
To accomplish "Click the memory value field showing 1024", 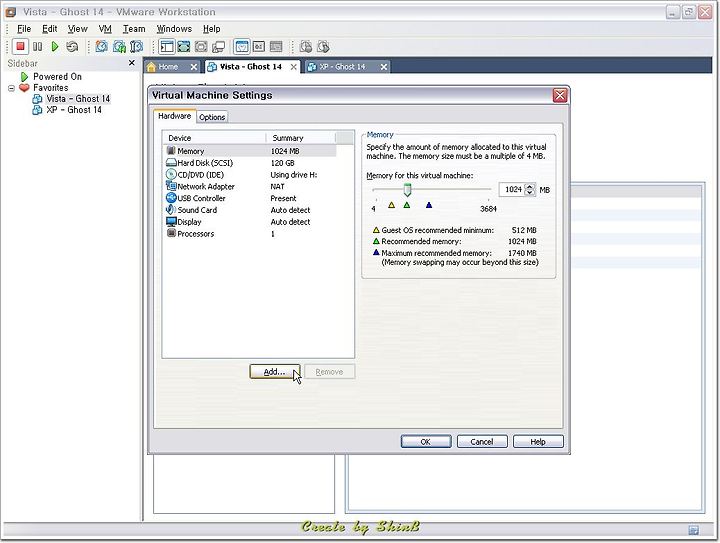I will pos(512,190).
